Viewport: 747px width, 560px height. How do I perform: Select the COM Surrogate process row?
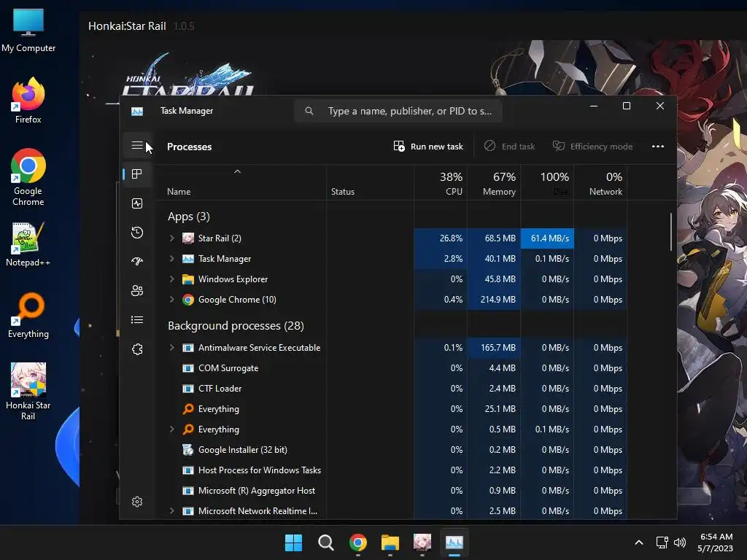pyautogui.click(x=392, y=368)
